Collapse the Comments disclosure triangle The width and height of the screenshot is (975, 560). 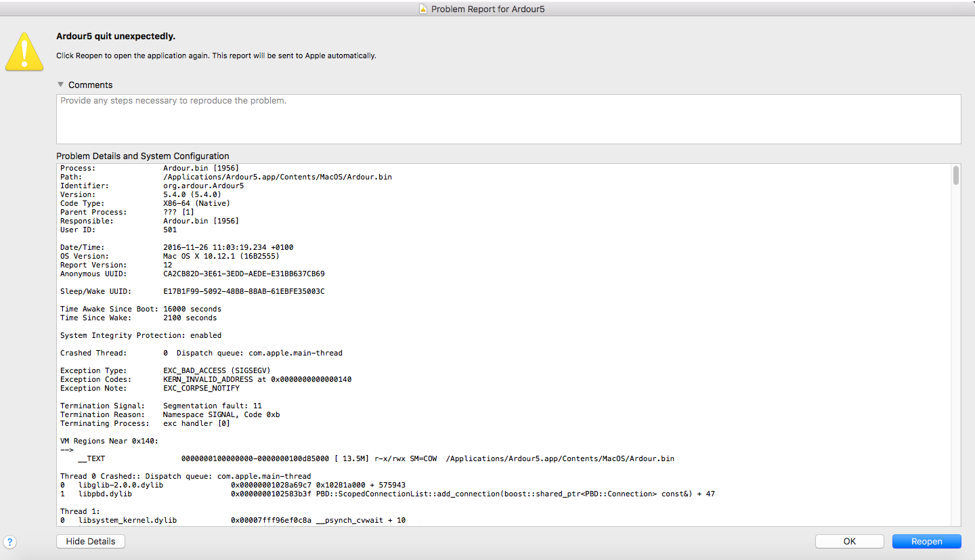click(61, 85)
